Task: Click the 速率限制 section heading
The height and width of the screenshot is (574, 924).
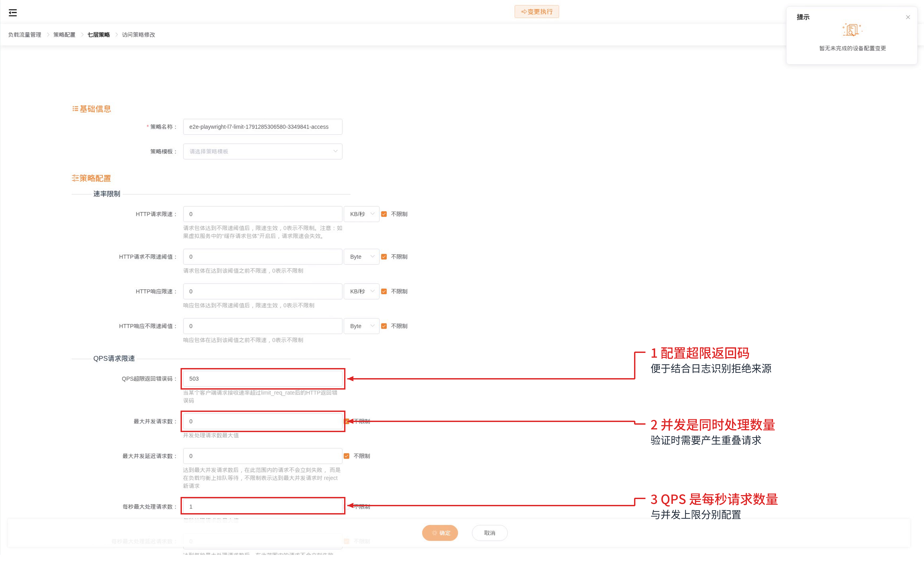Action: (x=106, y=194)
